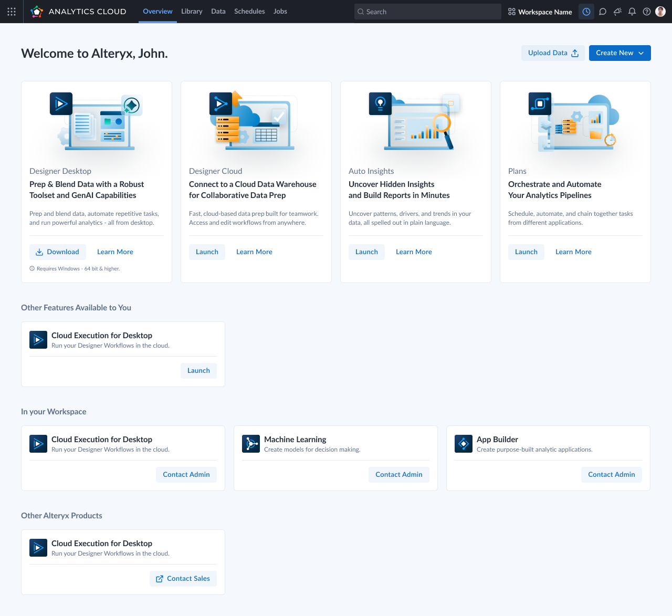This screenshot has width=672, height=616.
Task: Click the Upload Data button
Action: coord(553,53)
